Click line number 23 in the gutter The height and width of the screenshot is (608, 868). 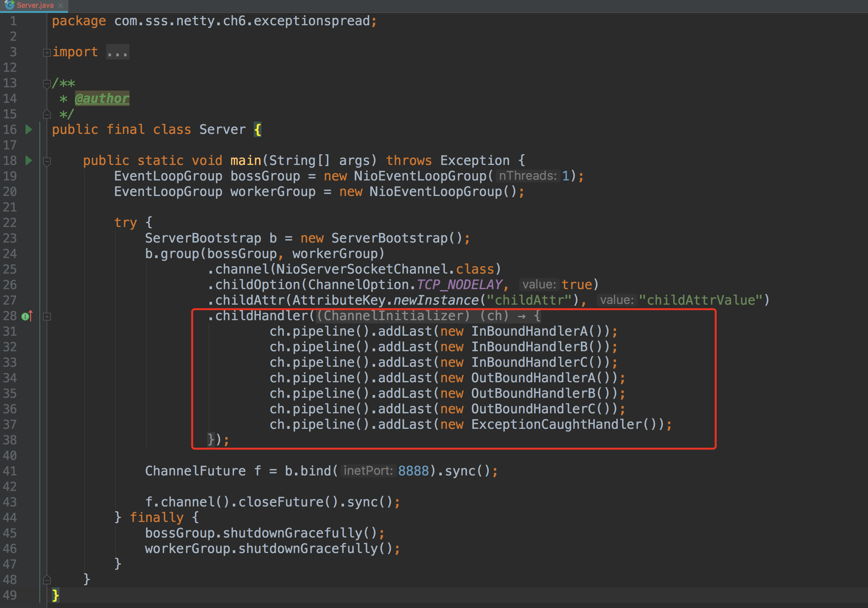pos(10,238)
